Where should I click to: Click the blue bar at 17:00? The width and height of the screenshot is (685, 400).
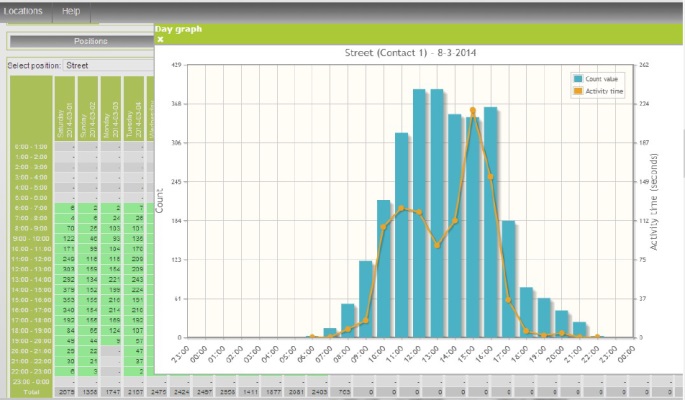click(508, 279)
